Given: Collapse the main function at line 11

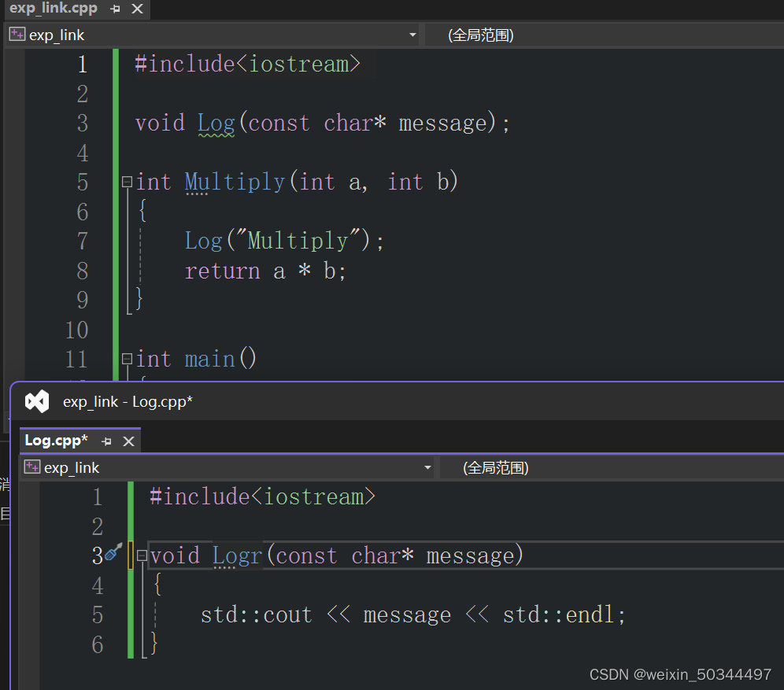Looking at the screenshot, I should (x=127, y=358).
